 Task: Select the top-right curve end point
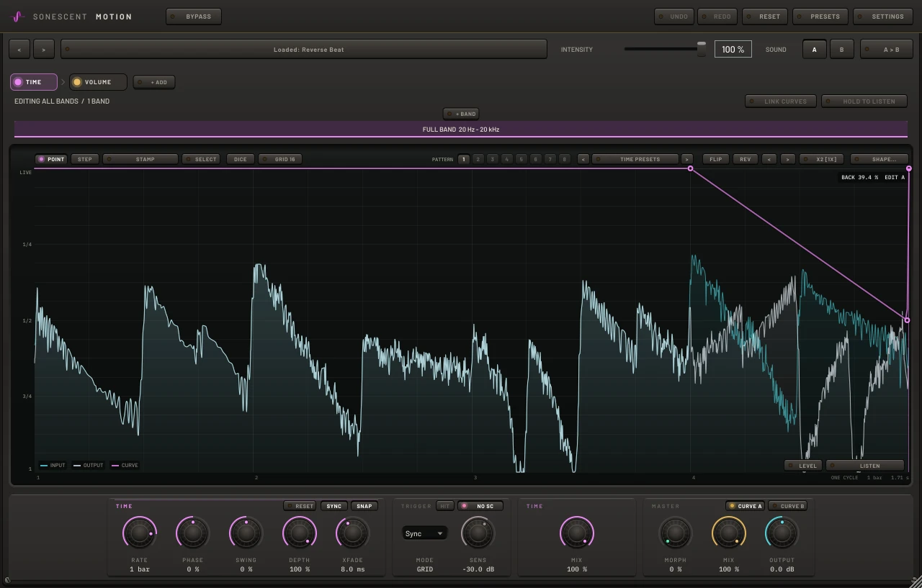click(909, 168)
